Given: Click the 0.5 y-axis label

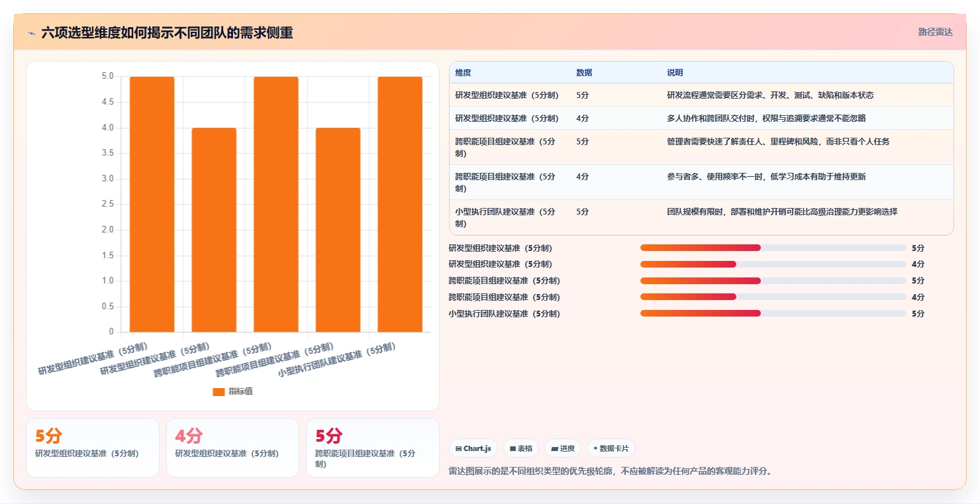Looking at the screenshot, I should click(107, 306).
